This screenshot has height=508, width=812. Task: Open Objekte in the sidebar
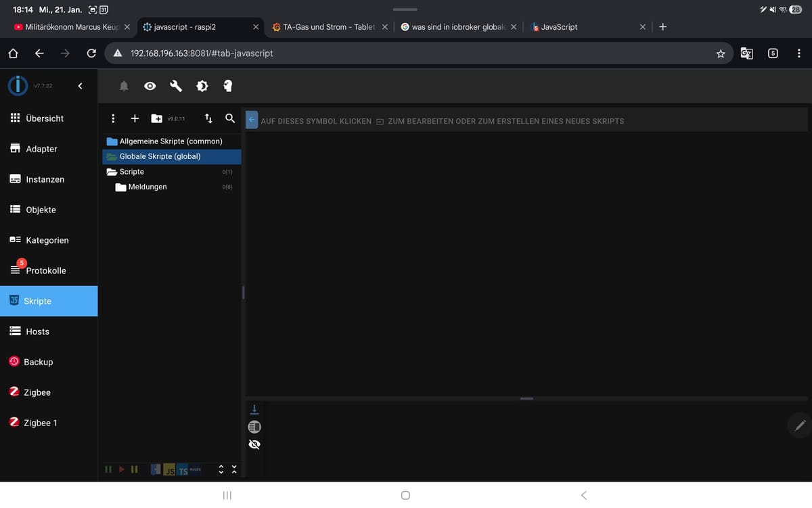point(49,210)
